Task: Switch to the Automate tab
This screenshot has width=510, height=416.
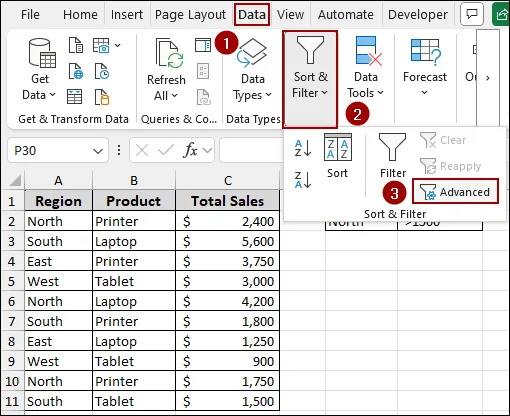Action: tap(346, 15)
